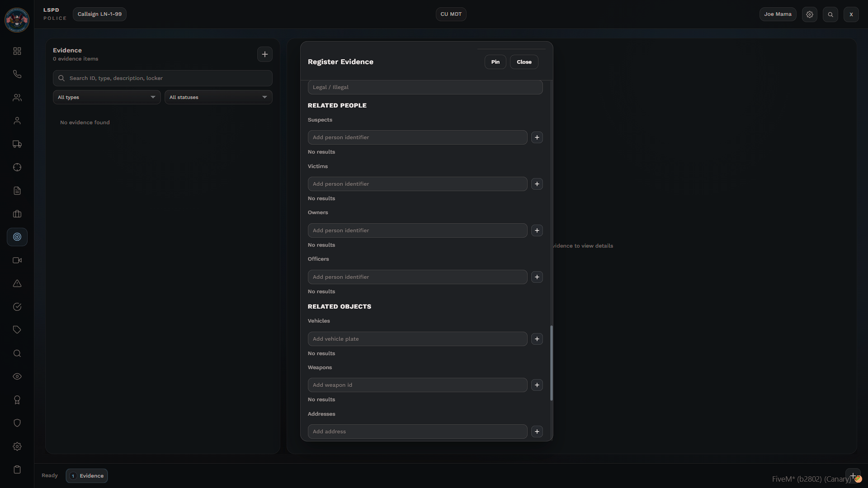Expand the All statuses dropdown
The height and width of the screenshot is (488, 868).
pos(218,97)
